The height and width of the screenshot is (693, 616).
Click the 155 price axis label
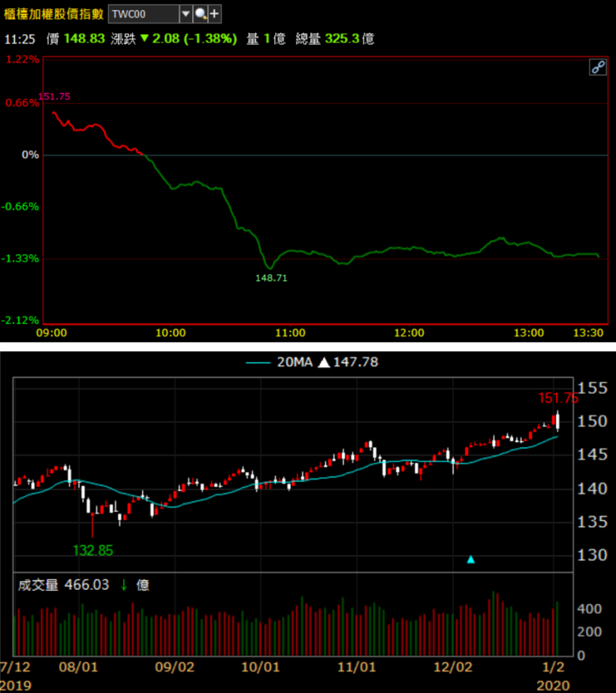(592, 388)
